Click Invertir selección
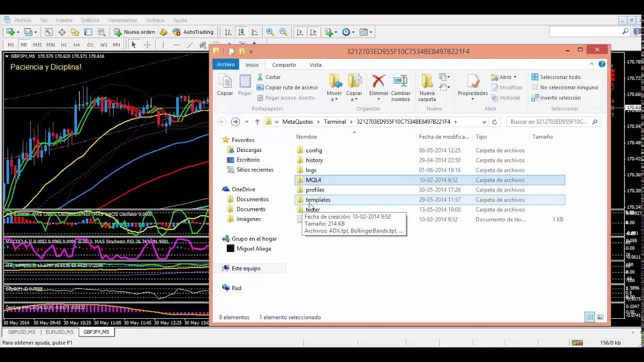This screenshot has width=644, height=362. (x=555, y=98)
